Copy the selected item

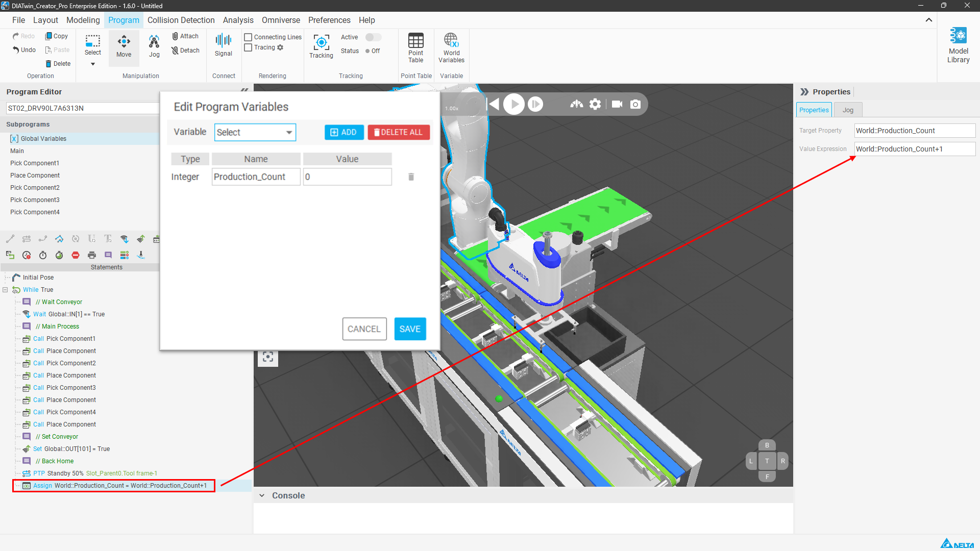(x=57, y=36)
